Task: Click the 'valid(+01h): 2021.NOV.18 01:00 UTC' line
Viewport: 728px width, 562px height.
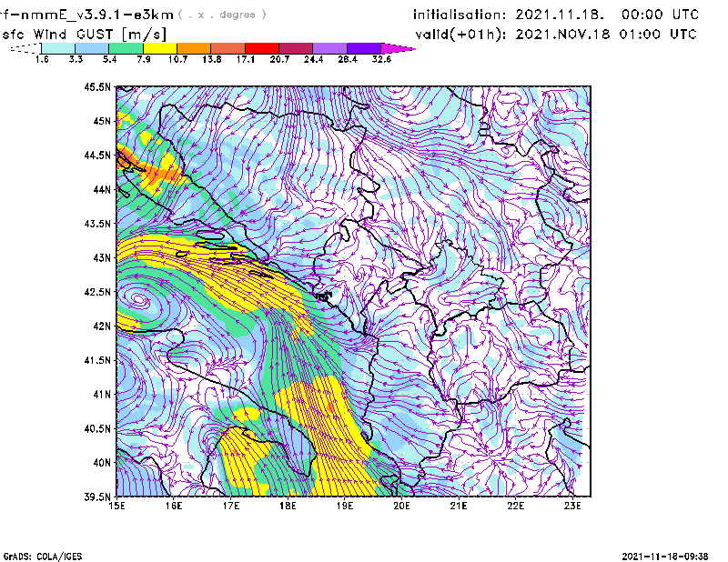Action: coord(556,35)
